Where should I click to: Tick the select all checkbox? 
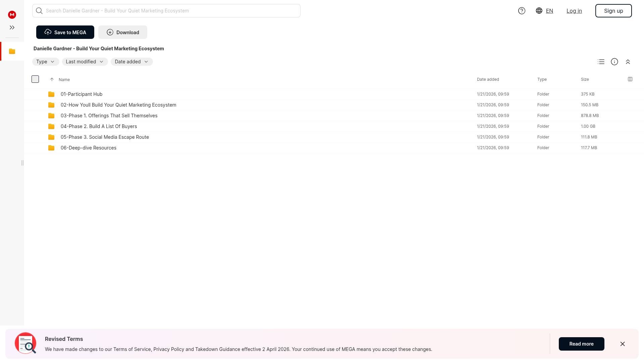pyautogui.click(x=35, y=79)
